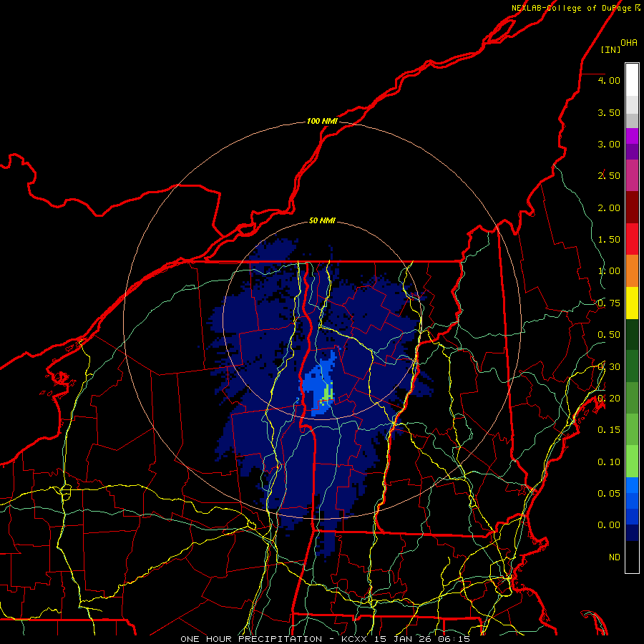Choose the yellow swatch beside 0.75
This screenshot has height=644, width=644.
pyautogui.click(x=632, y=303)
